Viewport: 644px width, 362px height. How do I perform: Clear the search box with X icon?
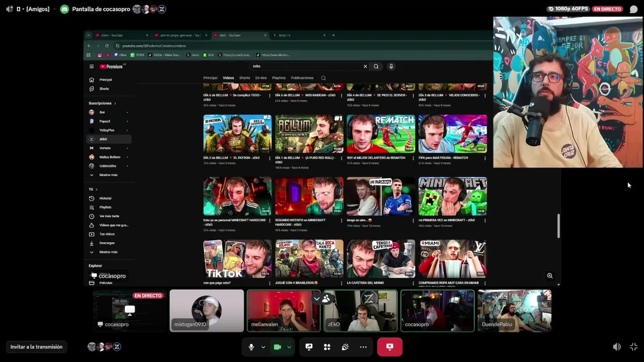coord(365,66)
